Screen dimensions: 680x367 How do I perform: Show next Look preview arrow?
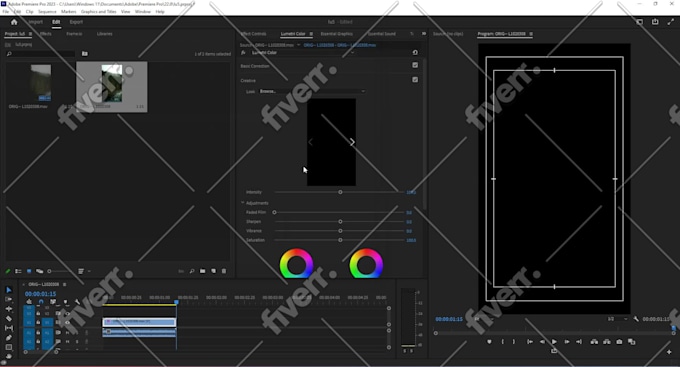click(x=352, y=142)
